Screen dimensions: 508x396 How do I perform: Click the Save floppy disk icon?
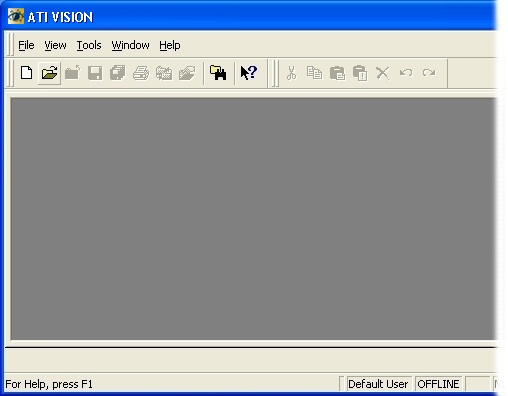(95, 73)
